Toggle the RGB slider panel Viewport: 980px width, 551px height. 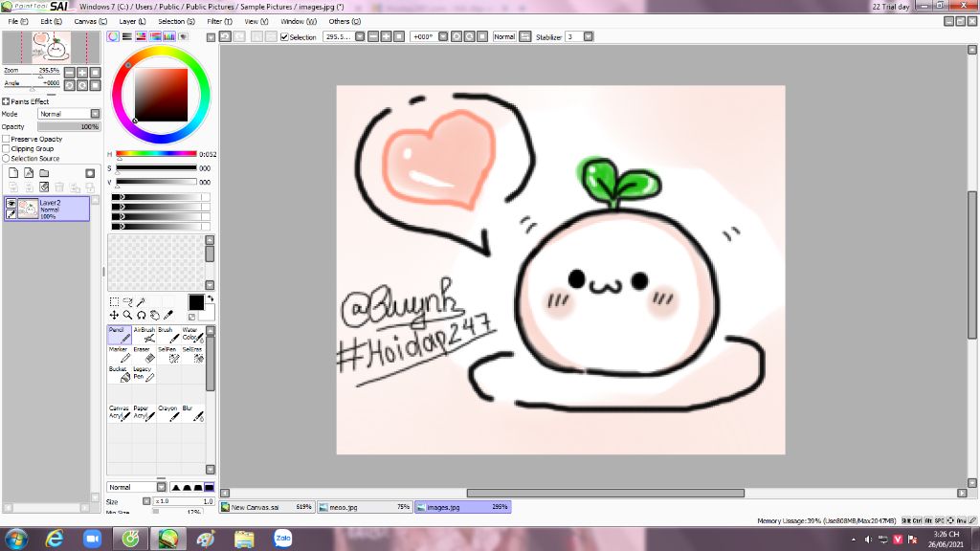coord(127,37)
